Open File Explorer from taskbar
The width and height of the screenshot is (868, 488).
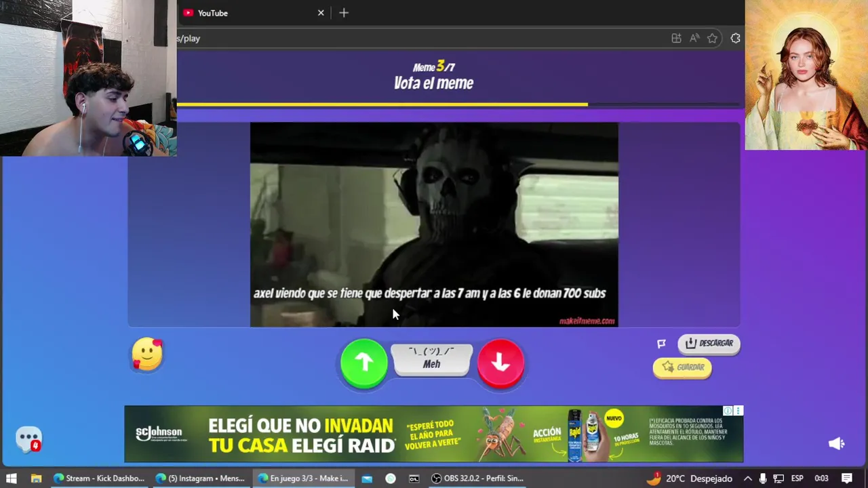pyautogui.click(x=36, y=478)
